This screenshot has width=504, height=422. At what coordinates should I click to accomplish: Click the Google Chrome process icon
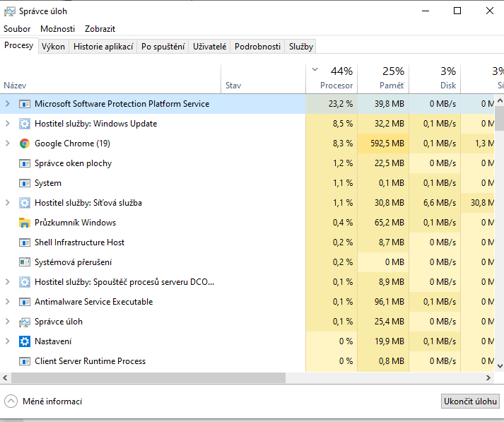click(x=25, y=143)
